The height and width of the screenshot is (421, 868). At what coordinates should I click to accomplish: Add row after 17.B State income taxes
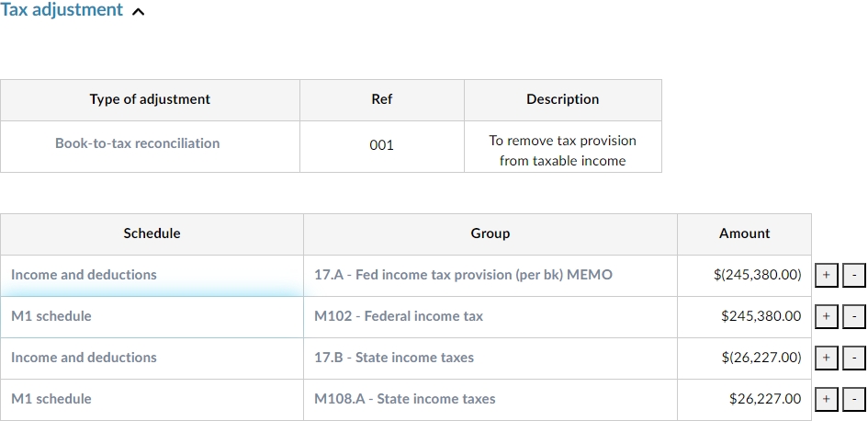pyautogui.click(x=826, y=358)
